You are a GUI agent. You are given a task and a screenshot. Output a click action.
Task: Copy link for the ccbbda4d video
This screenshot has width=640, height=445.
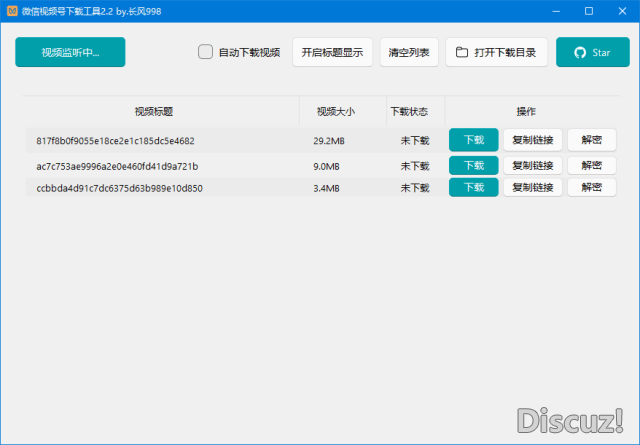pyautogui.click(x=532, y=187)
